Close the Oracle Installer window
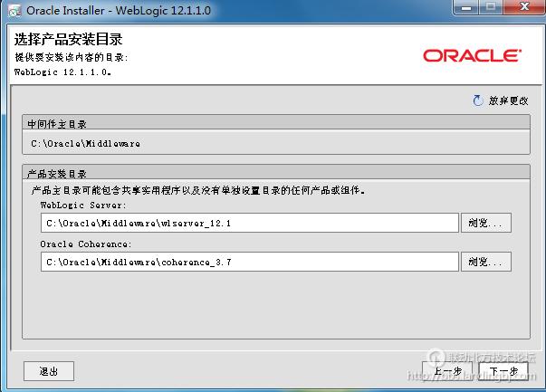Viewport: 546px width, 392px height. [x=523, y=7]
